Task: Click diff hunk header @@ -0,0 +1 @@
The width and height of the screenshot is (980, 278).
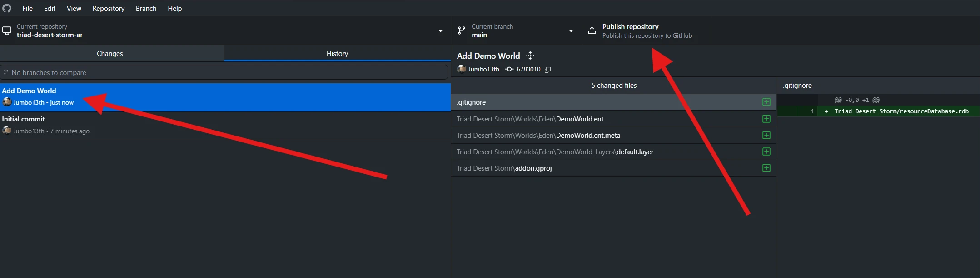Action: click(x=857, y=100)
